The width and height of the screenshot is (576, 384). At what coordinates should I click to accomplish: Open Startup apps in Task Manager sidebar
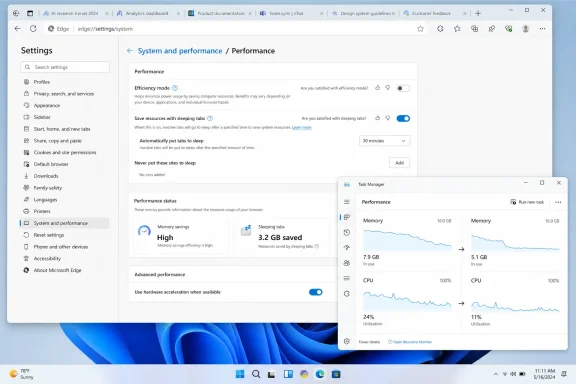coord(346,247)
